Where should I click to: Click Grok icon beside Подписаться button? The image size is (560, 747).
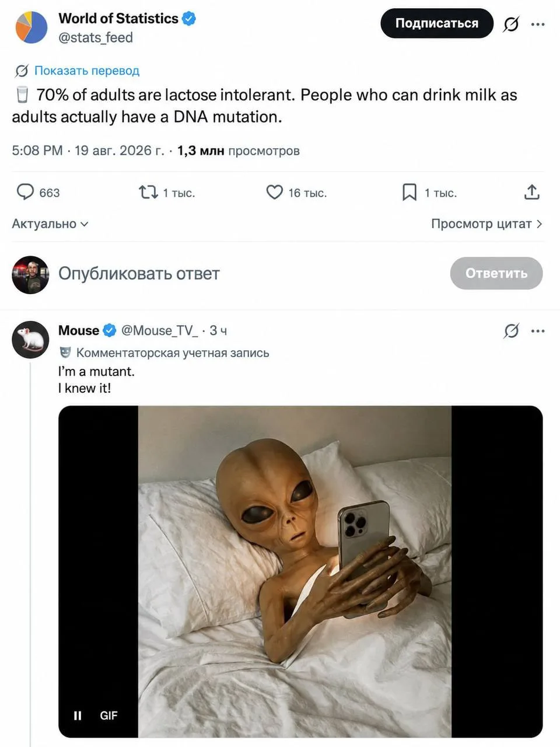pyautogui.click(x=511, y=24)
